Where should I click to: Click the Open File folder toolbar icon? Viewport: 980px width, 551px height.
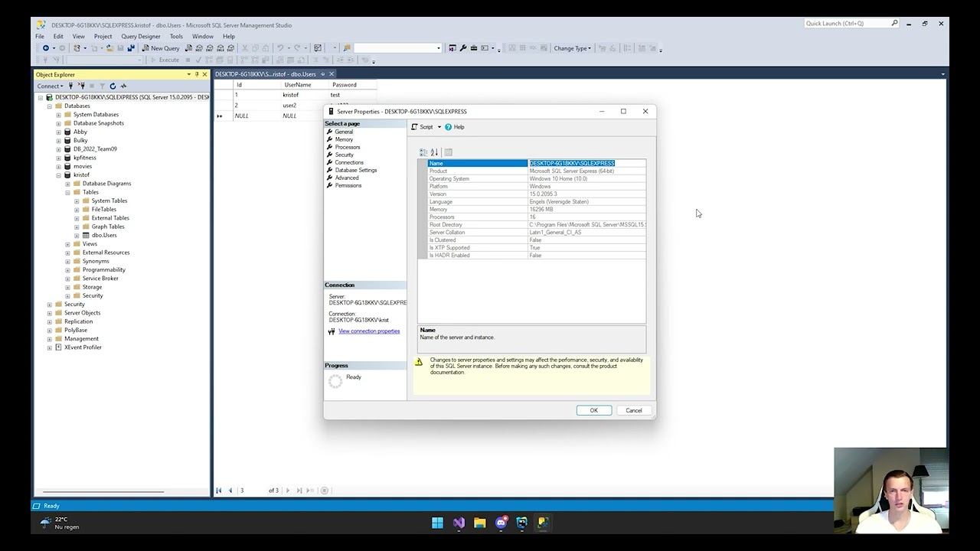pos(110,48)
